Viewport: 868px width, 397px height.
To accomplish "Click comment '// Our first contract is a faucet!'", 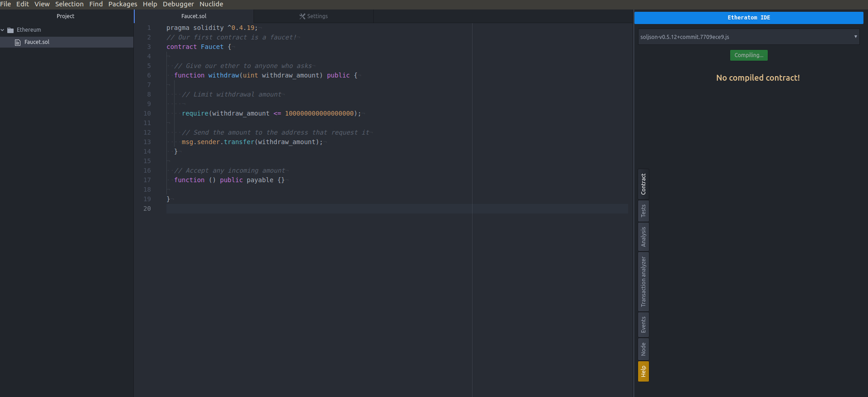I will click(x=231, y=38).
